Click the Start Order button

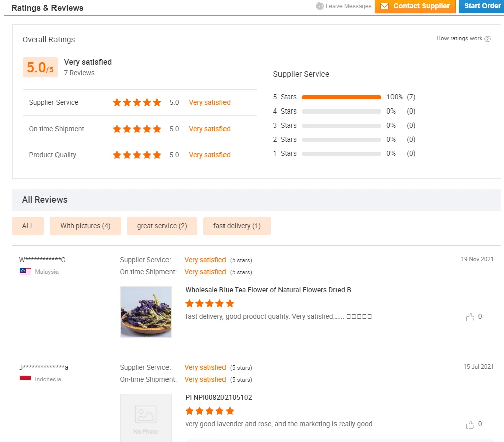coord(481,6)
